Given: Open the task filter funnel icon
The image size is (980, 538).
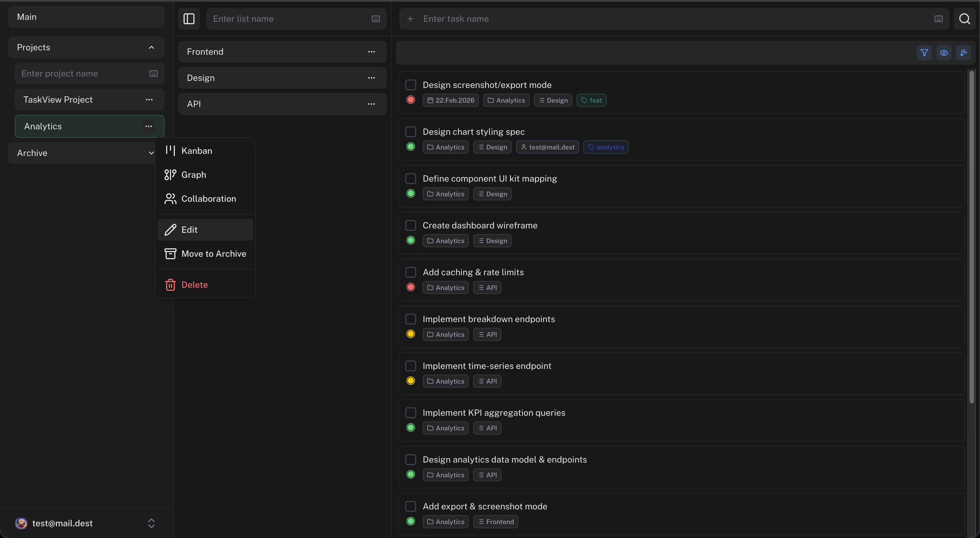Looking at the screenshot, I should pos(924,53).
